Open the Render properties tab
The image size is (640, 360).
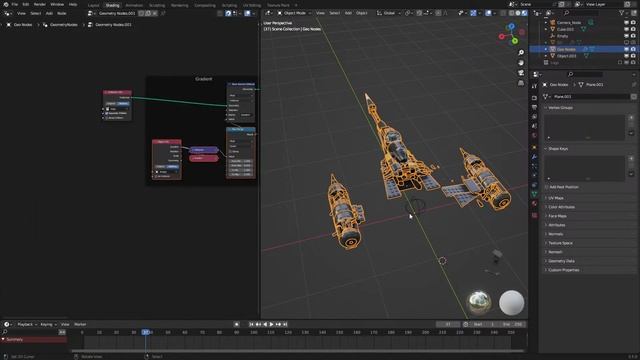pos(534,98)
